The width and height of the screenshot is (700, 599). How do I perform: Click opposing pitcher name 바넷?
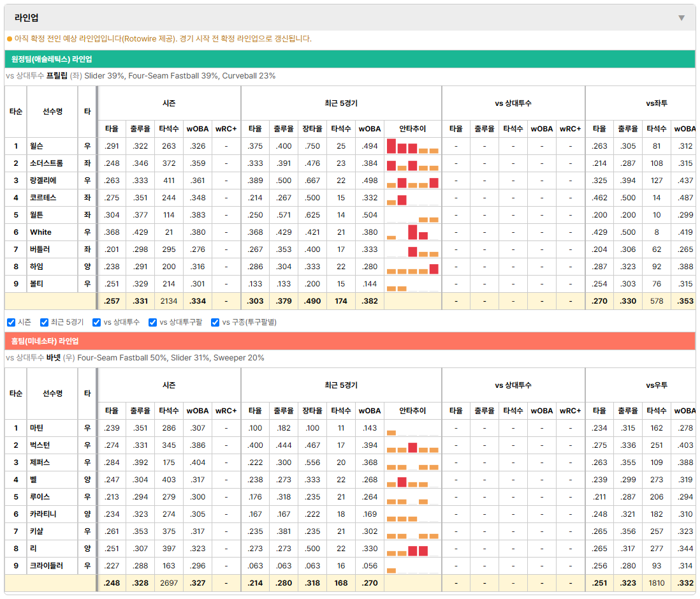[54, 357]
